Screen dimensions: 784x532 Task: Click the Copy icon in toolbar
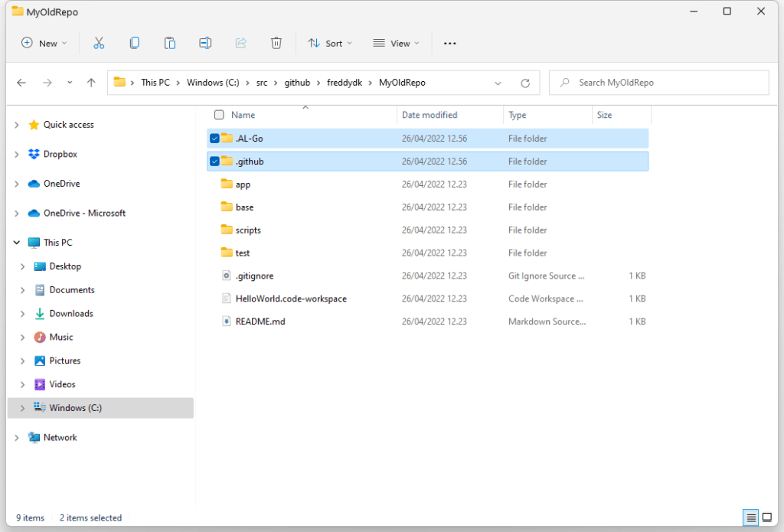click(x=134, y=44)
